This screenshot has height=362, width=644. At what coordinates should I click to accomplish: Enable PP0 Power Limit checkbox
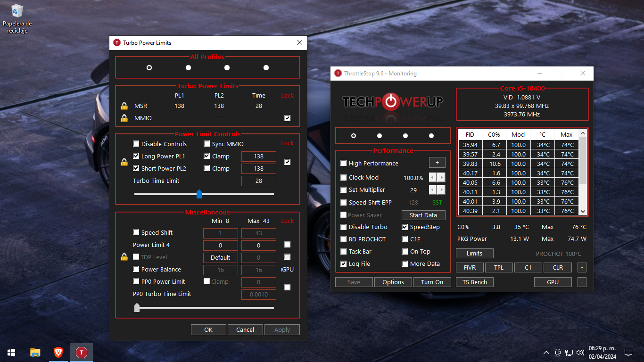(x=136, y=281)
